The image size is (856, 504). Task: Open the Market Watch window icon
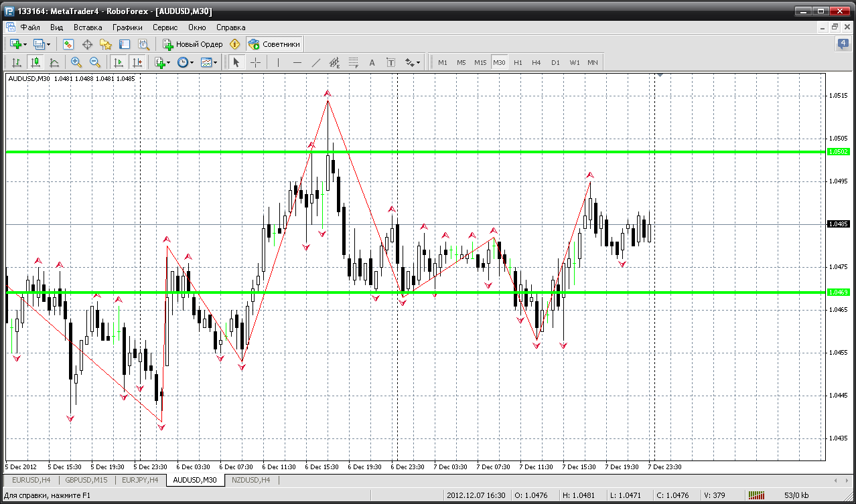click(x=68, y=44)
